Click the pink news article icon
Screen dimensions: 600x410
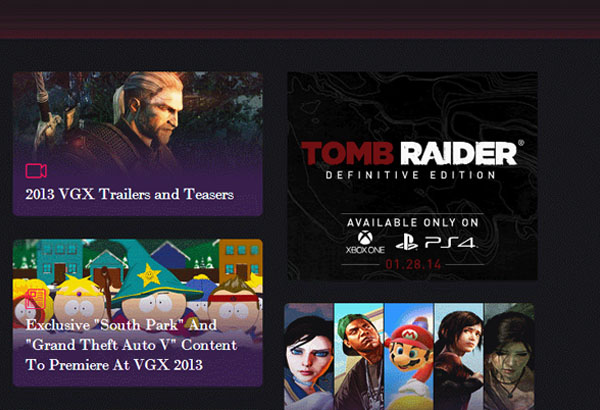tap(36, 299)
